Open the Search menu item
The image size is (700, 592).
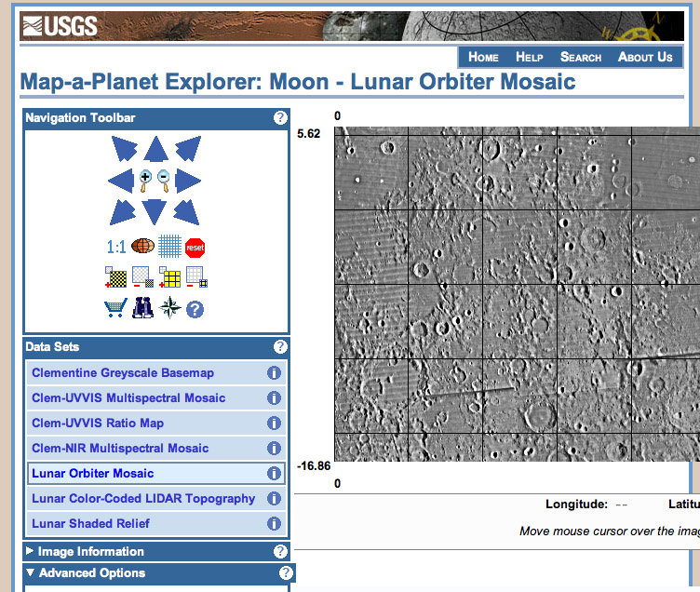pos(581,57)
